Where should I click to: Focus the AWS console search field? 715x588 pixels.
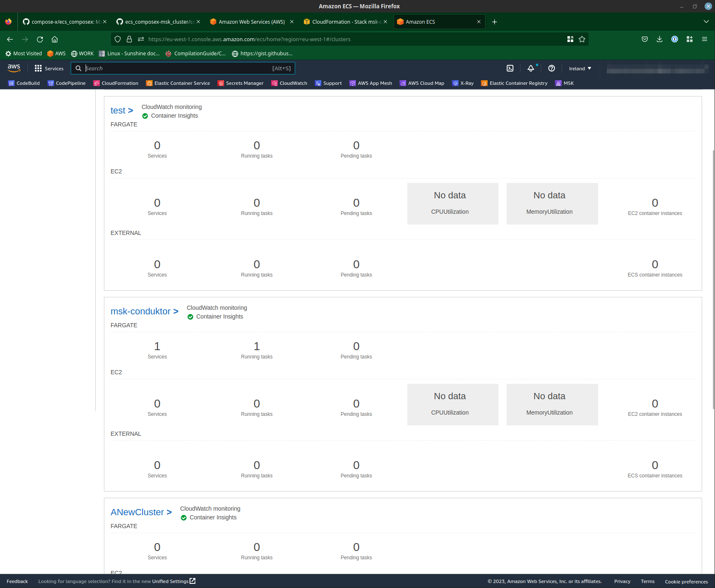(x=183, y=68)
